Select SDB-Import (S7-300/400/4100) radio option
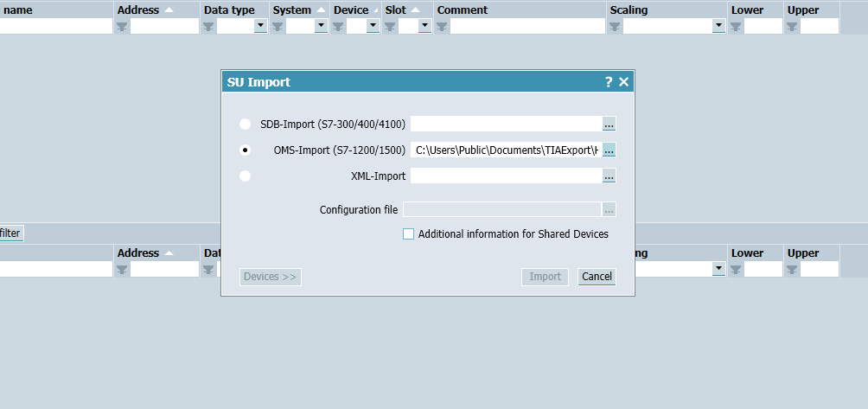This screenshot has height=409, width=868. pyautogui.click(x=246, y=124)
